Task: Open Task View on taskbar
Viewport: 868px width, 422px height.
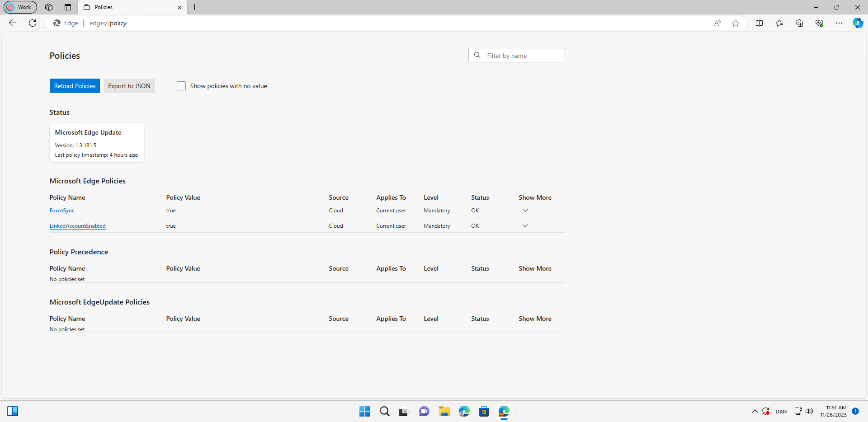Action: (404, 411)
